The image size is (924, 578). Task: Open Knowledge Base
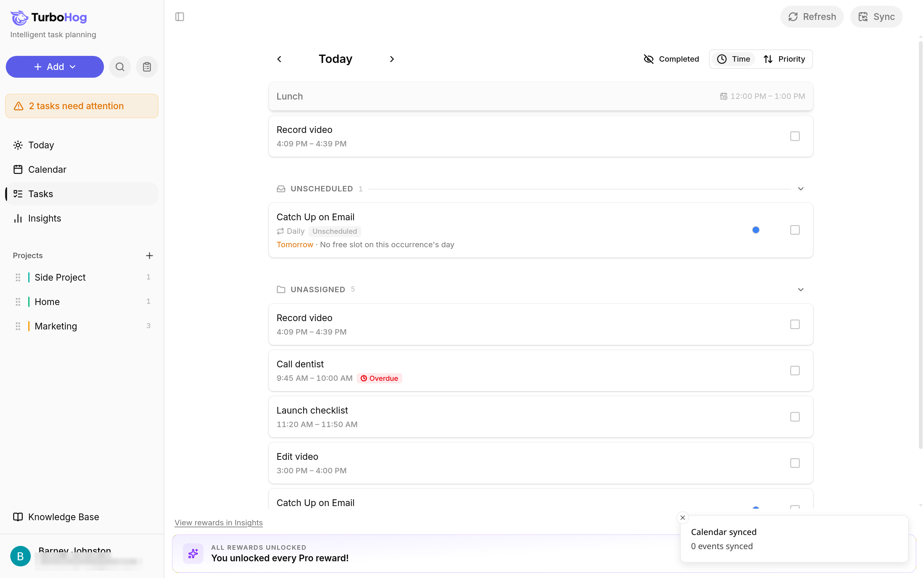click(82, 517)
